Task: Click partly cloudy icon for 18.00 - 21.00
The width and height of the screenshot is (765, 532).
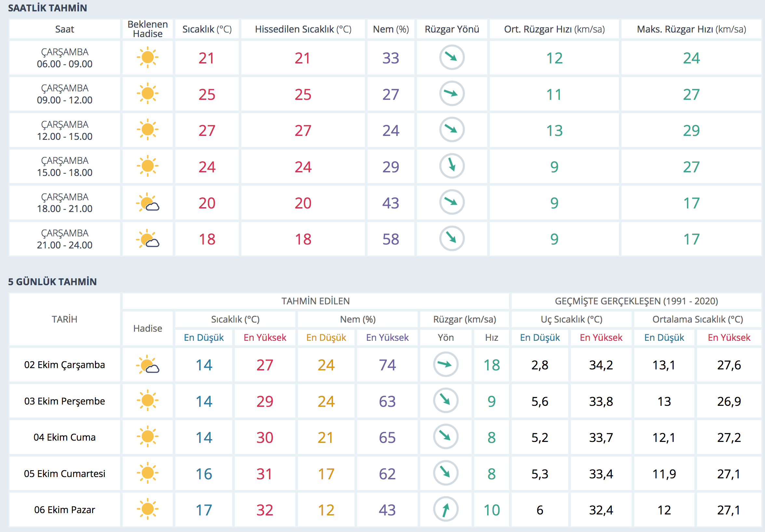Action: tap(147, 203)
